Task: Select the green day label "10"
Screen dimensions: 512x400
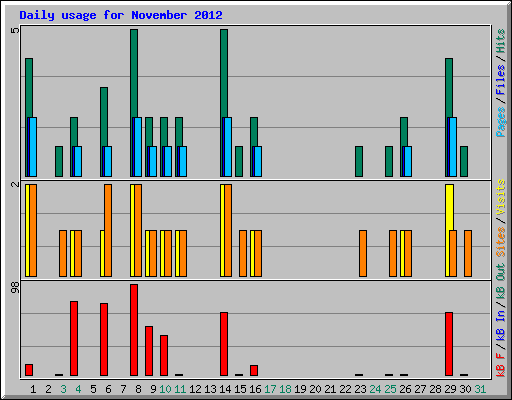Action: click(165, 389)
